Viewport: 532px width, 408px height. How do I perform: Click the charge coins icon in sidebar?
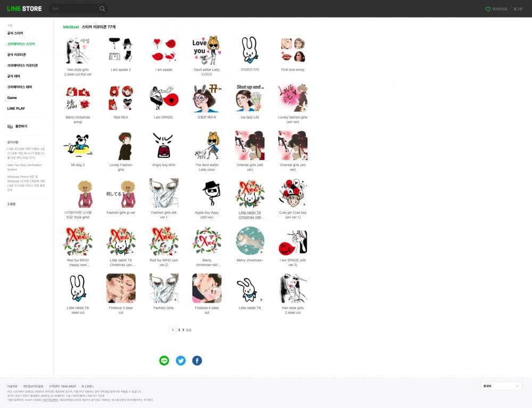pos(10,126)
